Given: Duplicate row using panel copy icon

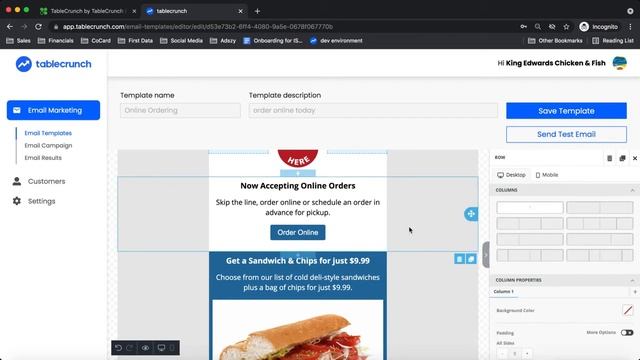Looking at the screenshot, I should (x=622, y=158).
